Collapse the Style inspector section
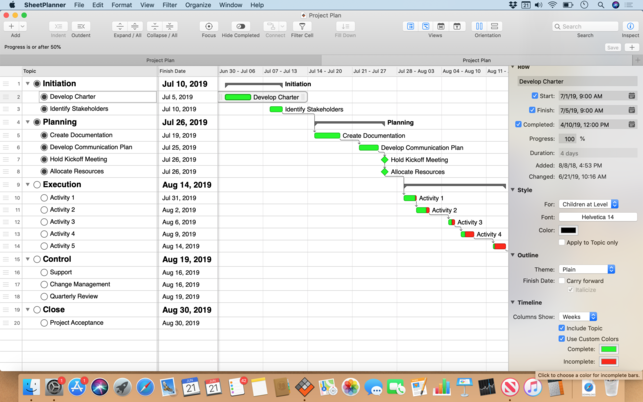The width and height of the screenshot is (643, 402). (x=513, y=190)
